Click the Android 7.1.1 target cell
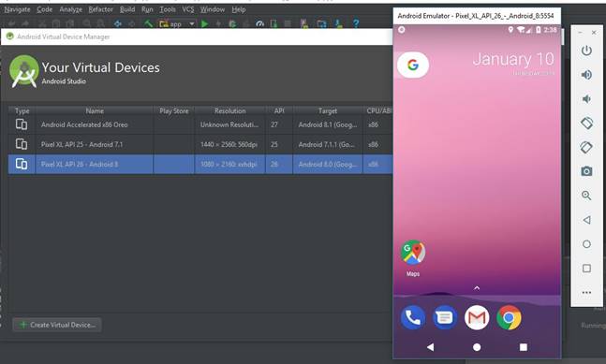The width and height of the screenshot is (606, 364). 328,144
